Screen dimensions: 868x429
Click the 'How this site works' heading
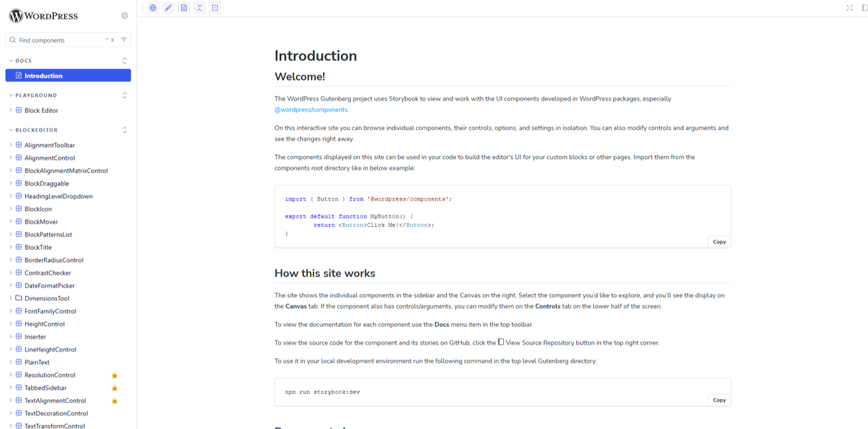325,273
